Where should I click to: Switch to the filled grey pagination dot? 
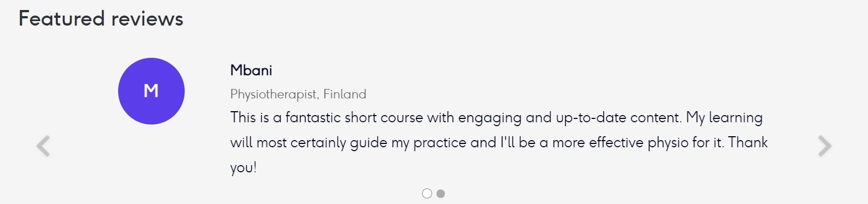(440, 193)
